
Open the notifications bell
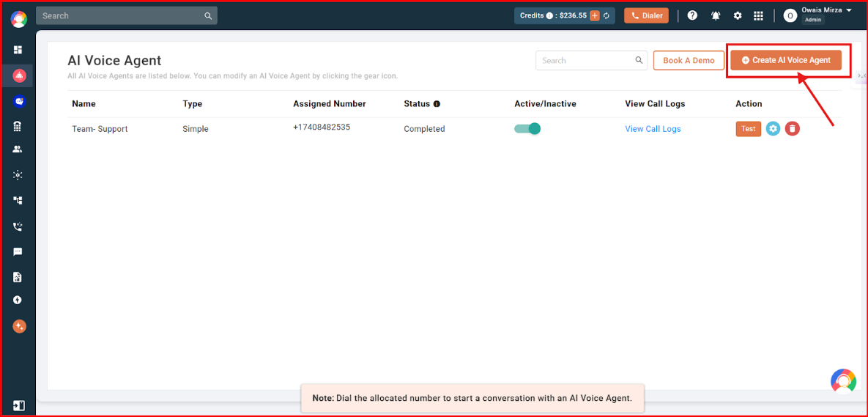(716, 15)
